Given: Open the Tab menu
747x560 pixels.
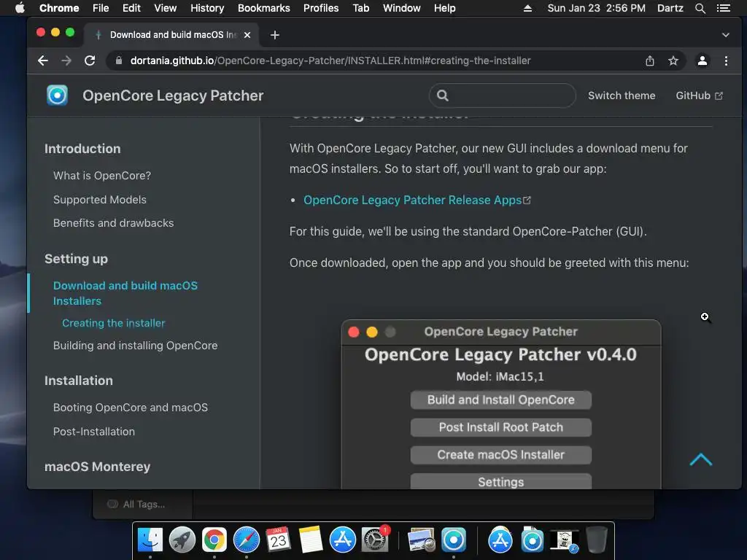Looking at the screenshot, I should pyautogui.click(x=360, y=8).
